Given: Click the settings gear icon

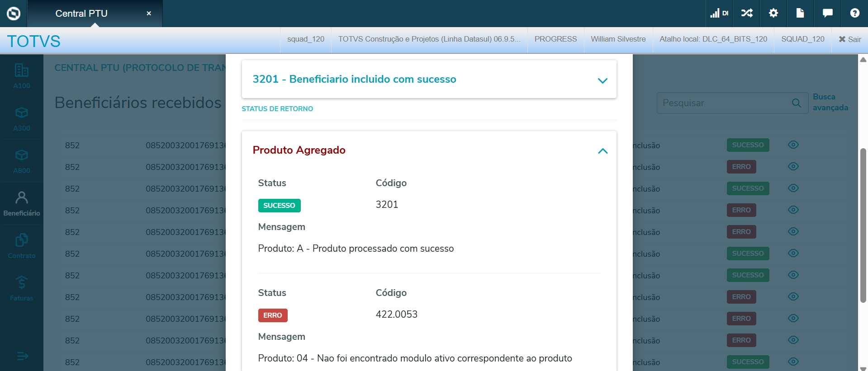Looking at the screenshot, I should tap(773, 13).
